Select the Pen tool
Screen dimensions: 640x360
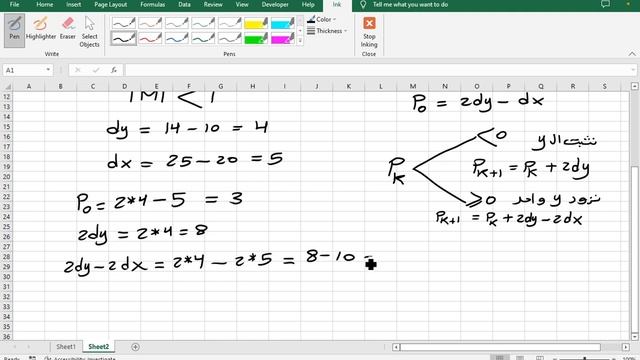[14, 30]
